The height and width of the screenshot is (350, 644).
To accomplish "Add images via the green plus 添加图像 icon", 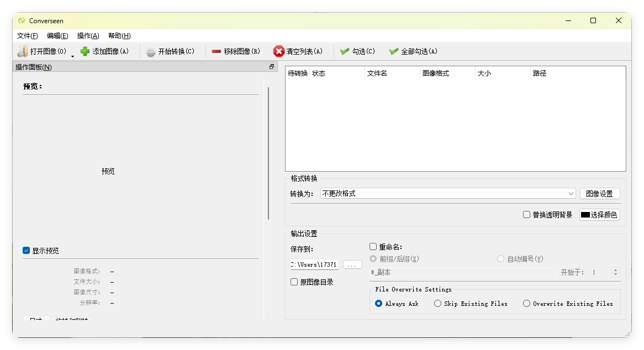I will [x=85, y=51].
